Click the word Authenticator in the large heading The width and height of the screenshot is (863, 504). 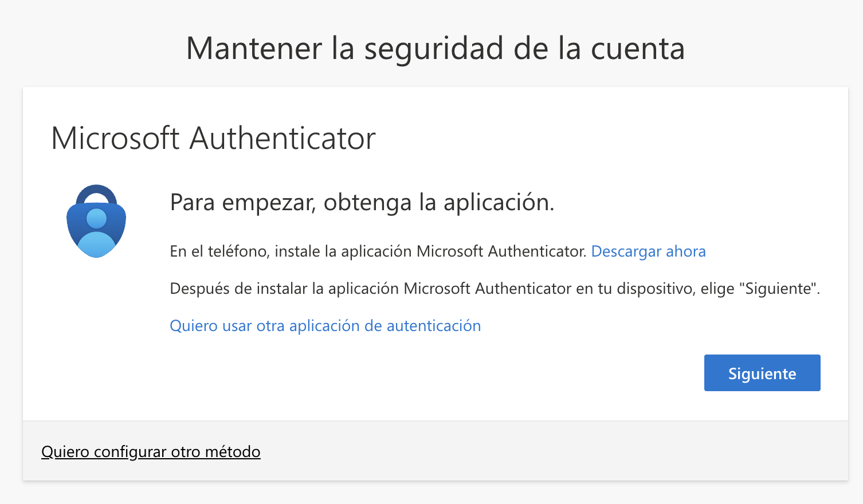pos(283,139)
